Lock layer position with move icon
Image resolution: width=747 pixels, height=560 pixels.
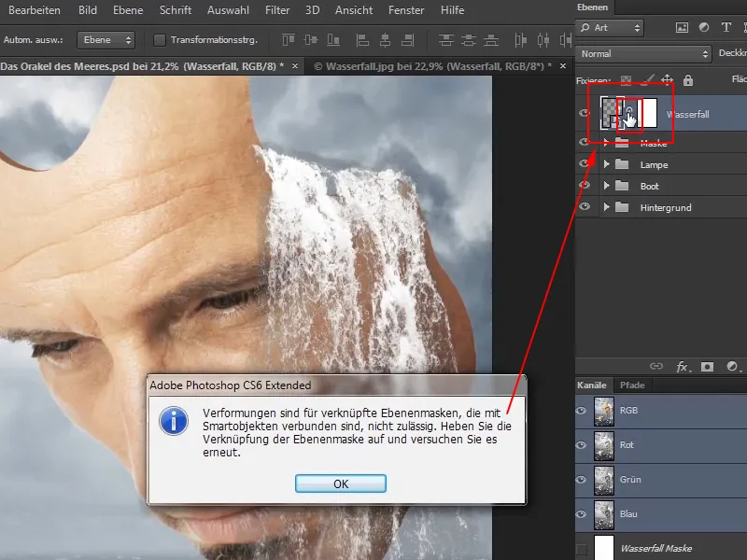(x=667, y=80)
